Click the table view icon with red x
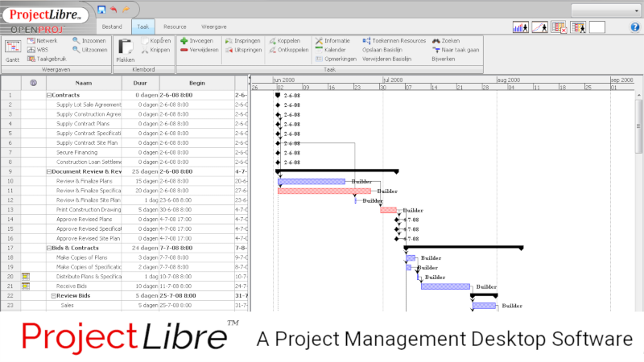644x362 pixels. point(559,27)
